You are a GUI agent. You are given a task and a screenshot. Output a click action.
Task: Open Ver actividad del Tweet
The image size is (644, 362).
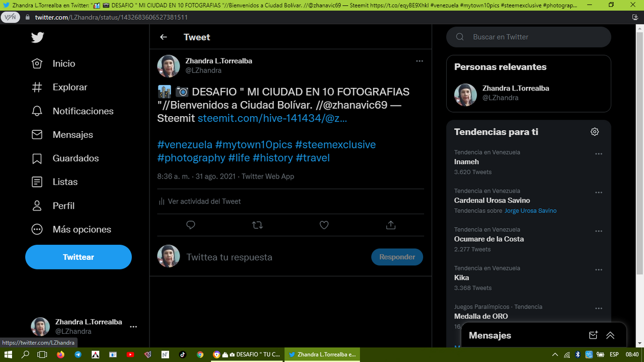pos(200,201)
